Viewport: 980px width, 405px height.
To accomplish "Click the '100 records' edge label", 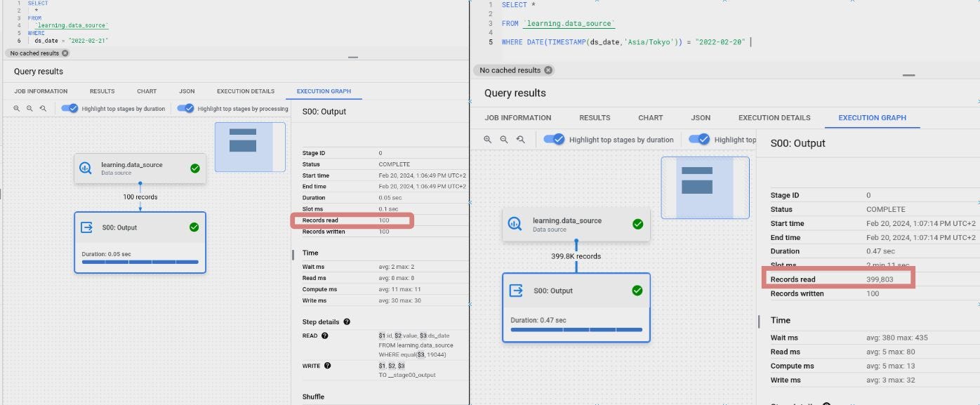I will pos(140,197).
